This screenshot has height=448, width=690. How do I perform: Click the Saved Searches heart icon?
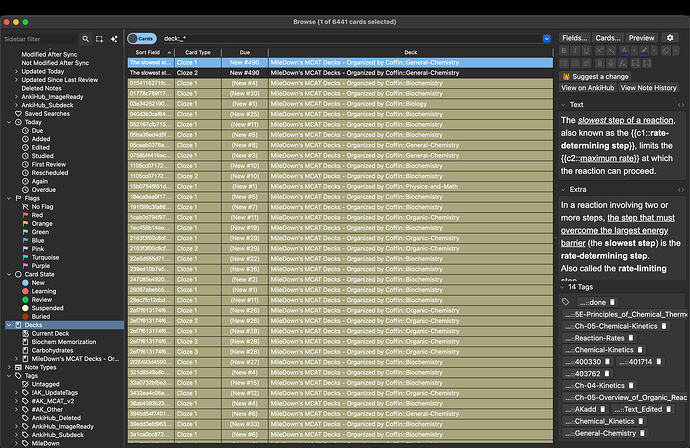18,114
